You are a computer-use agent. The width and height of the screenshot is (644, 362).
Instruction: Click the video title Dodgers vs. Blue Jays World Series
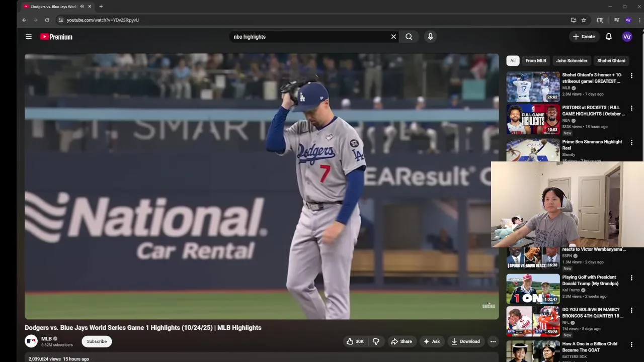[x=143, y=328]
